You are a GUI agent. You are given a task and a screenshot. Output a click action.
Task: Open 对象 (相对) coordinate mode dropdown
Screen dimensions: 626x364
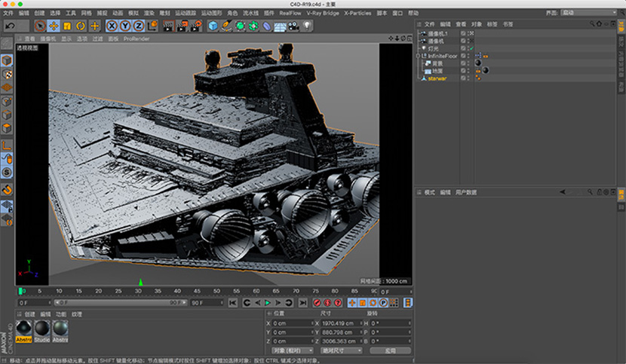(x=293, y=350)
